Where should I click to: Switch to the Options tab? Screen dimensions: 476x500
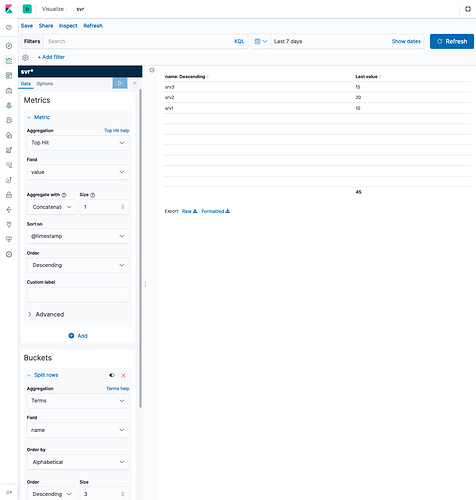click(45, 84)
